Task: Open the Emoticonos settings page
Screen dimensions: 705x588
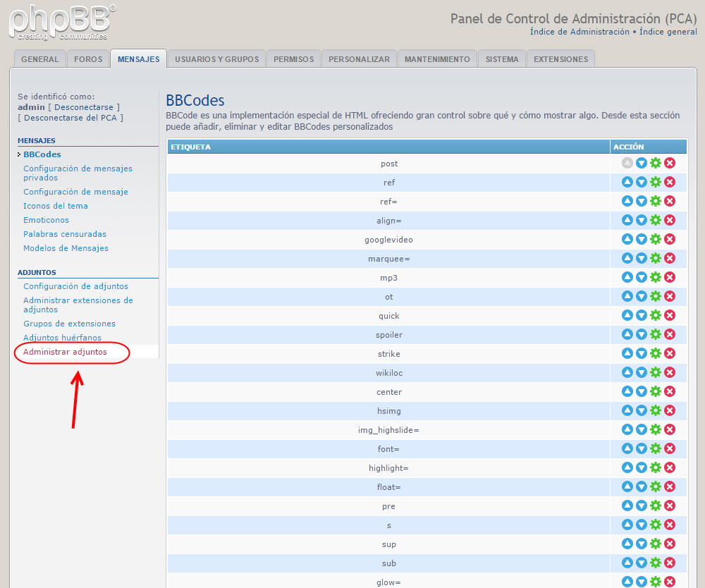Action: (46, 220)
